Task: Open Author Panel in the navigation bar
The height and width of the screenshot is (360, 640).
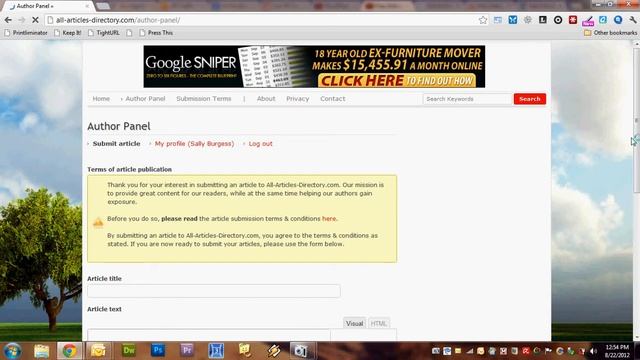Action: click(145, 99)
